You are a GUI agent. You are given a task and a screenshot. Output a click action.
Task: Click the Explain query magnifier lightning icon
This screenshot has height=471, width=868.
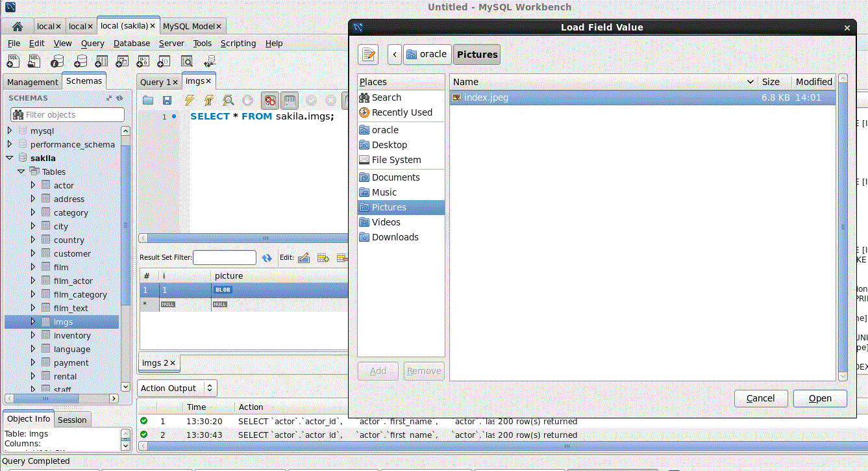(x=229, y=100)
